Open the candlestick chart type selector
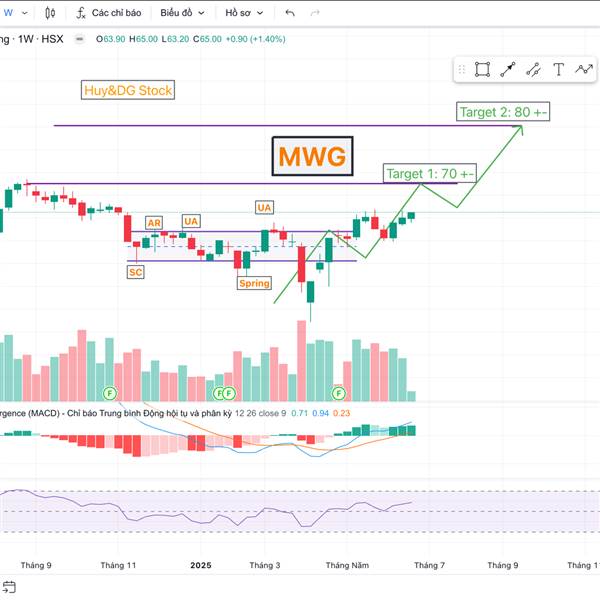600x600 pixels. click(50, 13)
